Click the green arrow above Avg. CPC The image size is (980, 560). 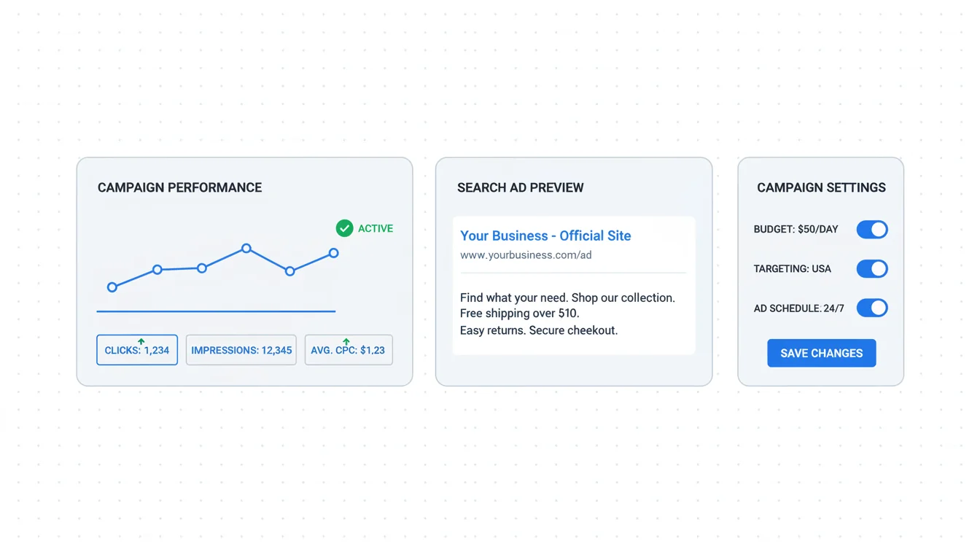[346, 341]
